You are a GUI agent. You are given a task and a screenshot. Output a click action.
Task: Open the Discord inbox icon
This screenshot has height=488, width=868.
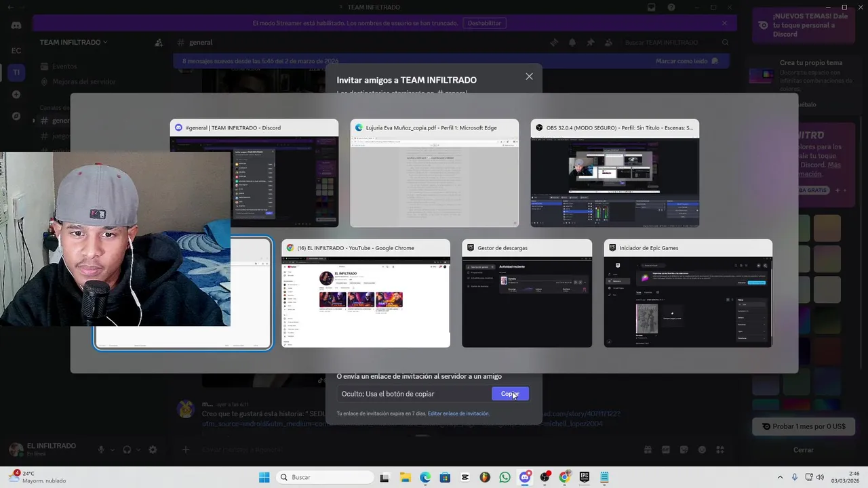652,7
